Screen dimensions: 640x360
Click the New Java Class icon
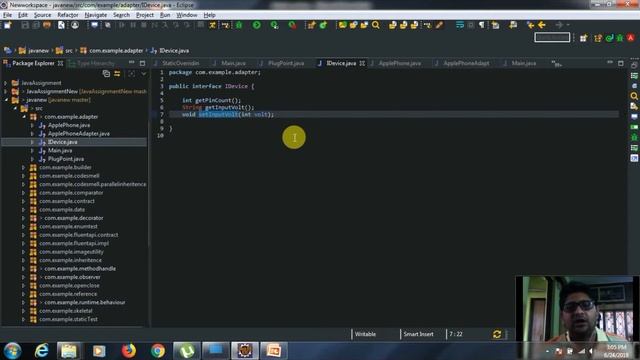point(323,25)
